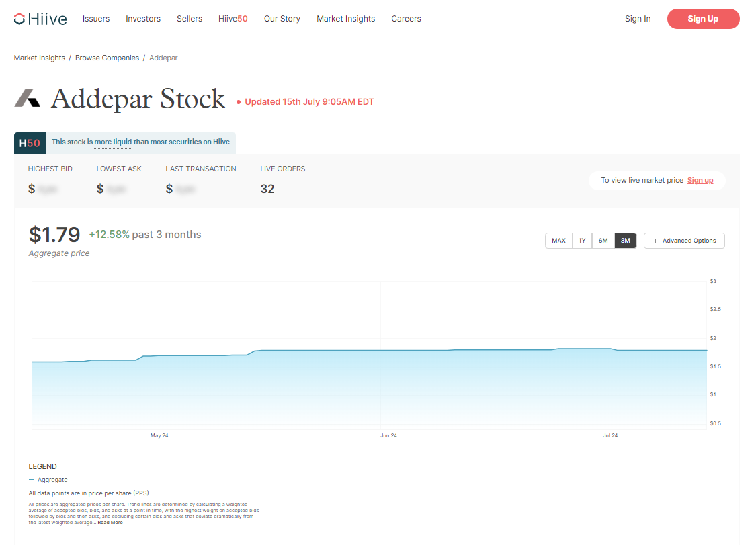The width and height of the screenshot is (756, 545).
Task: Open the Sellers menu item
Action: 190,19
